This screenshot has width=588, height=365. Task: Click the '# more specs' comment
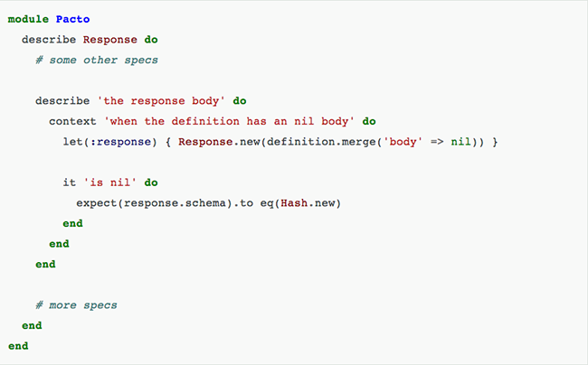[x=76, y=304]
